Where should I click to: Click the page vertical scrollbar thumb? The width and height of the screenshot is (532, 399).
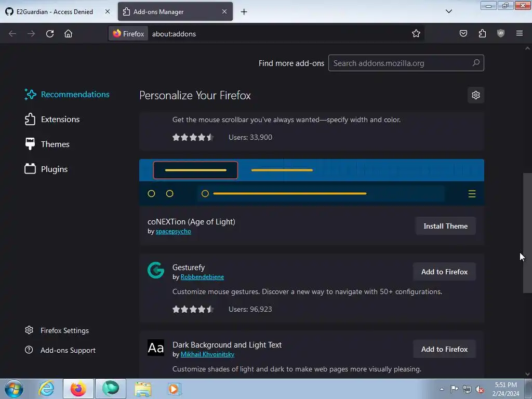(527, 233)
